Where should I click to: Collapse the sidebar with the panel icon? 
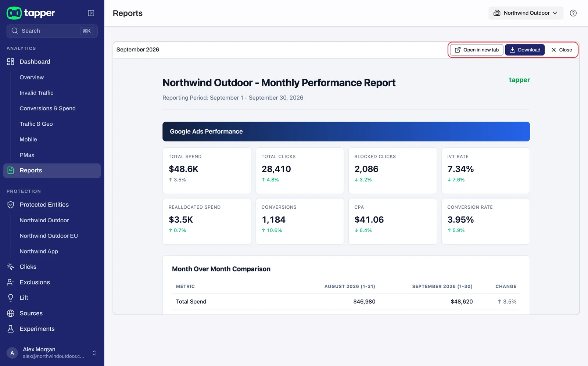91,13
